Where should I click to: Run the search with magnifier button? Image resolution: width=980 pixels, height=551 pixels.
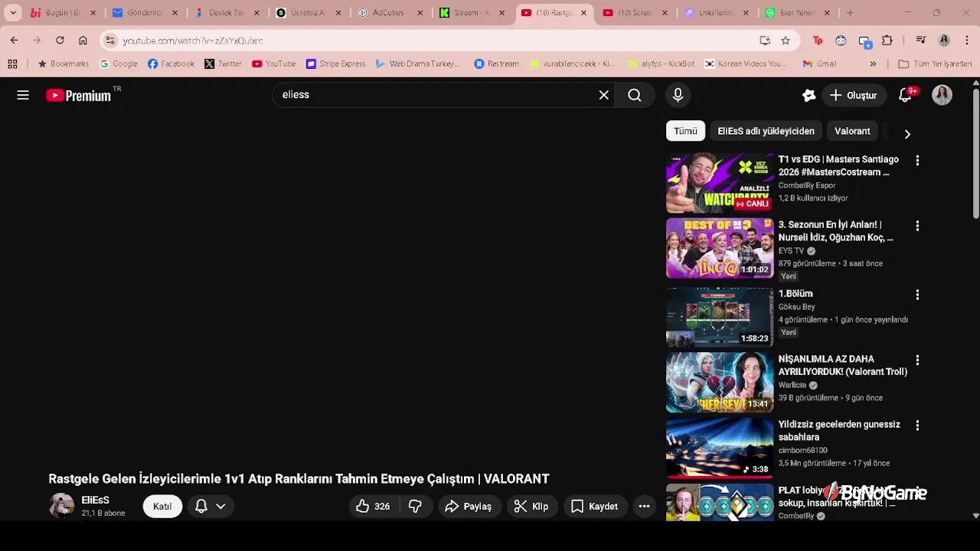635,95
